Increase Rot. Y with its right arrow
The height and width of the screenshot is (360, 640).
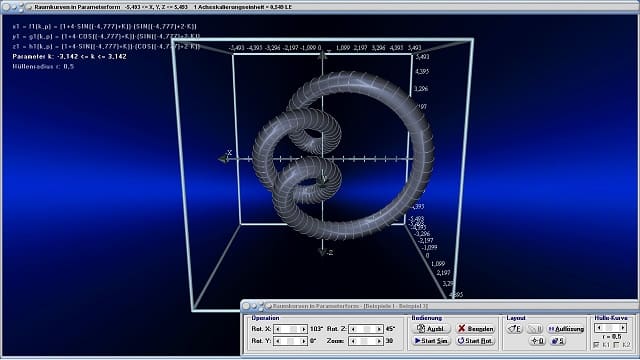tap(303, 341)
